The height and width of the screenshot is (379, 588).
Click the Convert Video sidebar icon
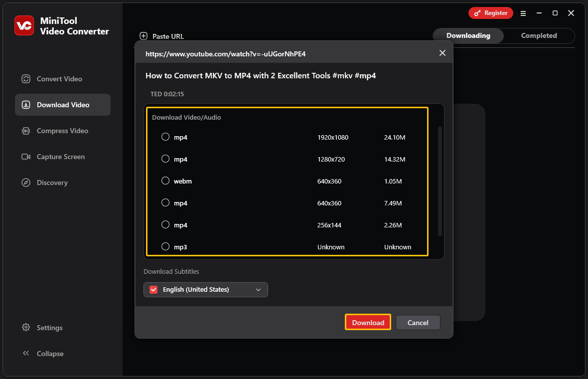[x=26, y=79]
